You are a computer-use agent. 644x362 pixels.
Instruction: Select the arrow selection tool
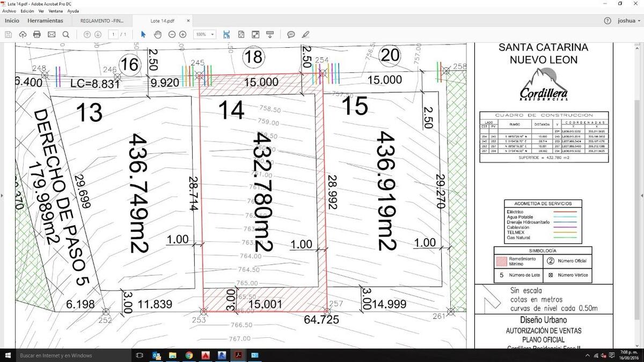[143, 34]
